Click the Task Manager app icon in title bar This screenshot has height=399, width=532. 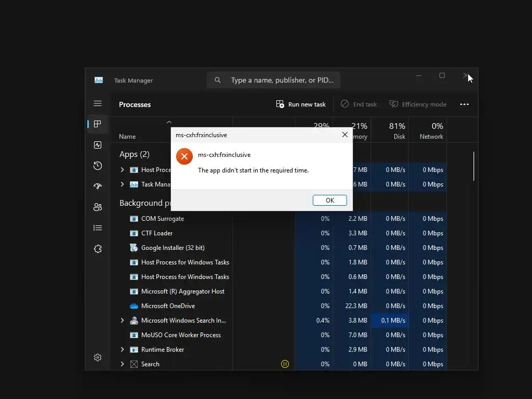tap(99, 80)
